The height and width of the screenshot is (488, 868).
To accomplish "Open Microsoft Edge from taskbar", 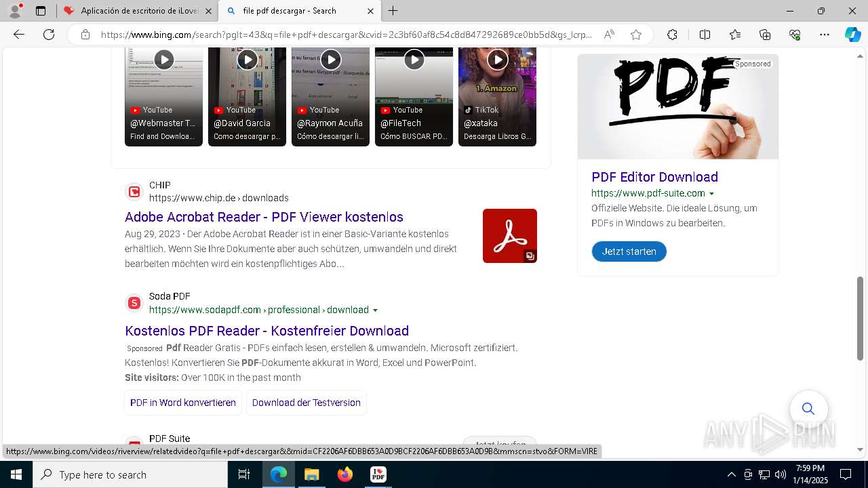I will click(x=279, y=474).
